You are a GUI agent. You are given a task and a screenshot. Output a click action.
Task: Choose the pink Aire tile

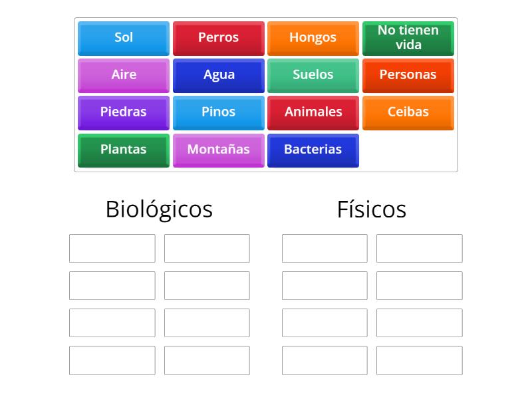tap(124, 76)
